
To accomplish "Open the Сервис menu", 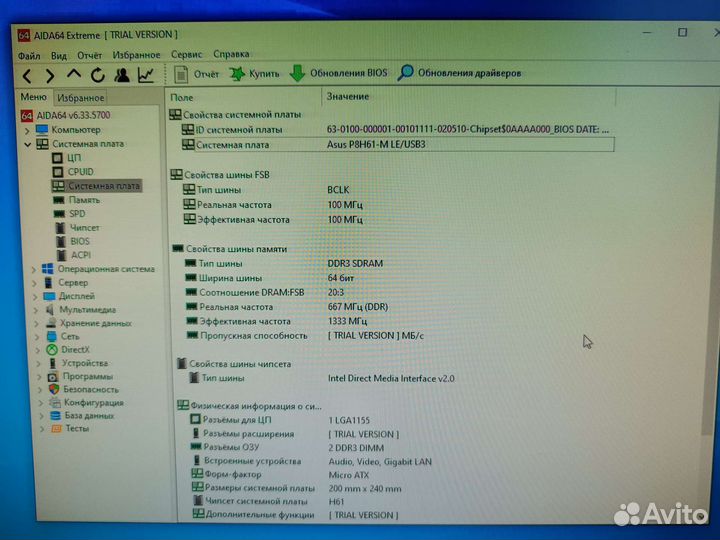I will click(186, 55).
